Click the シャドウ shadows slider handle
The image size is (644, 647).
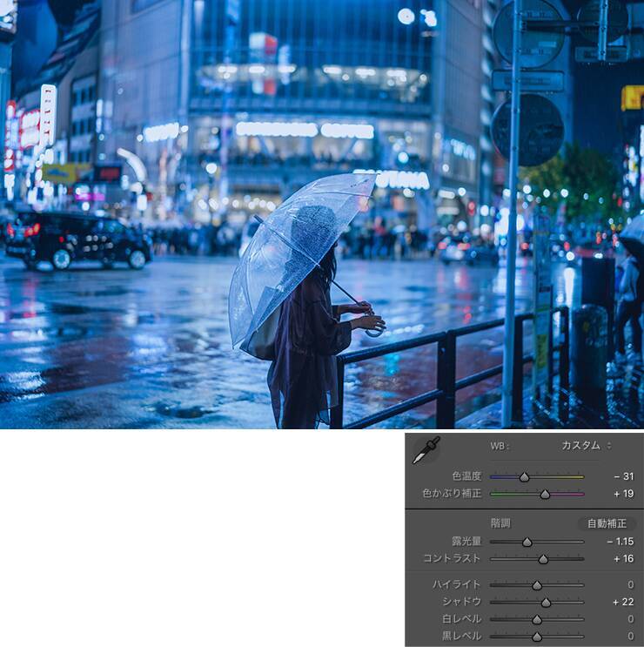[x=546, y=602]
